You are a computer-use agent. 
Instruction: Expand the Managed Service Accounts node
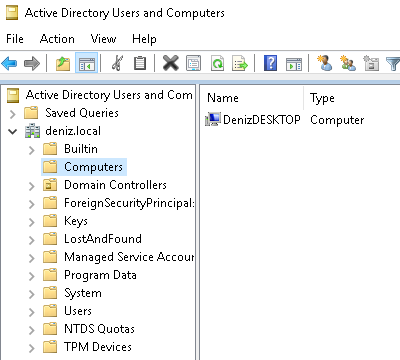pos(32,258)
